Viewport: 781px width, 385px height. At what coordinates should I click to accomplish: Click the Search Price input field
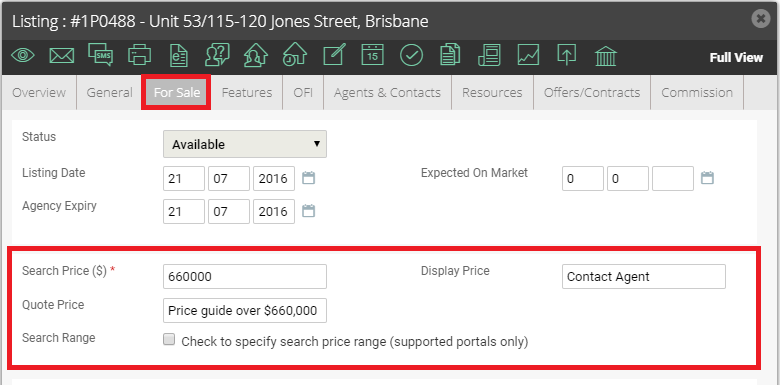245,276
